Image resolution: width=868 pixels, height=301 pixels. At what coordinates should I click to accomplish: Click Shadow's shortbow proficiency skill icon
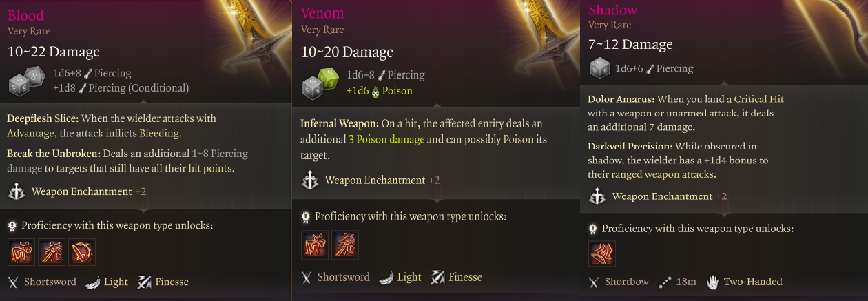[x=602, y=253]
